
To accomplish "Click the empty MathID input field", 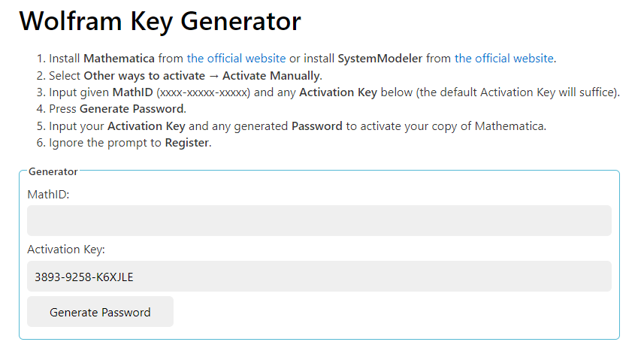I will tap(319, 221).
